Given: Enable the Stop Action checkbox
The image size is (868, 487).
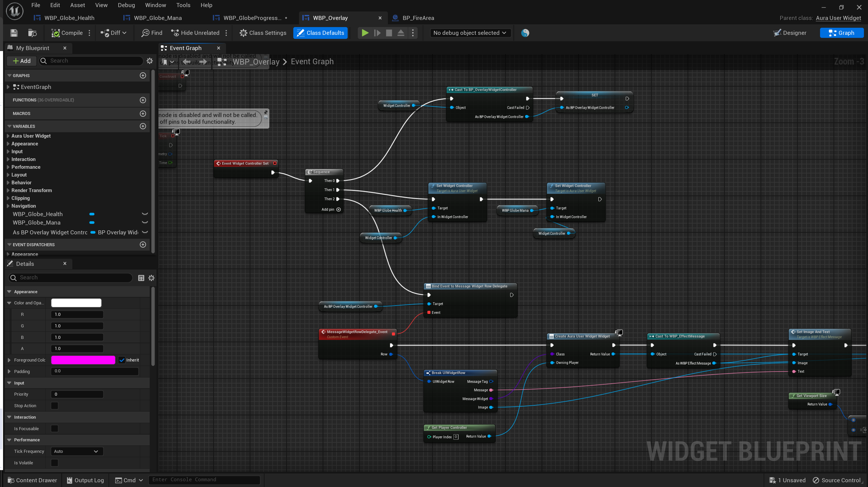Looking at the screenshot, I should 54,405.
